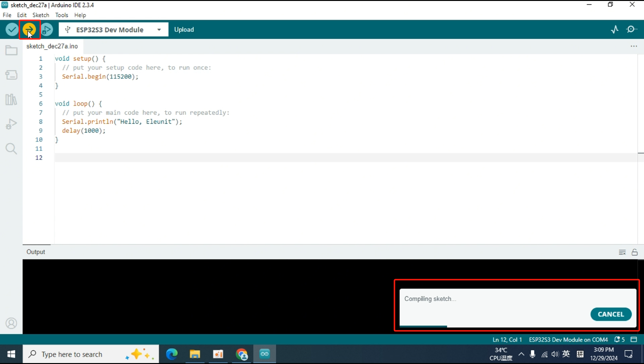This screenshot has width=644, height=364.
Task: Launch Microsoft Edge from taskbar
Action: [171, 354]
